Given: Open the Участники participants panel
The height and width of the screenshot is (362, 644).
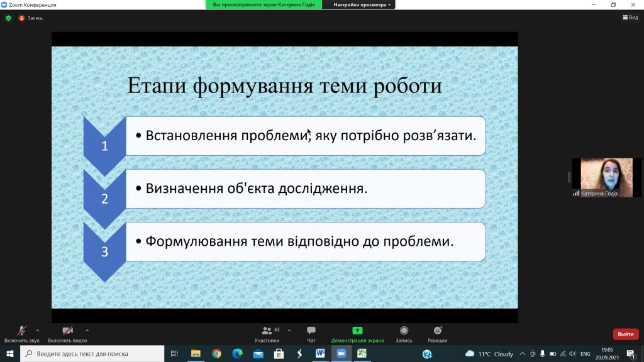Looking at the screenshot, I should tap(267, 331).
